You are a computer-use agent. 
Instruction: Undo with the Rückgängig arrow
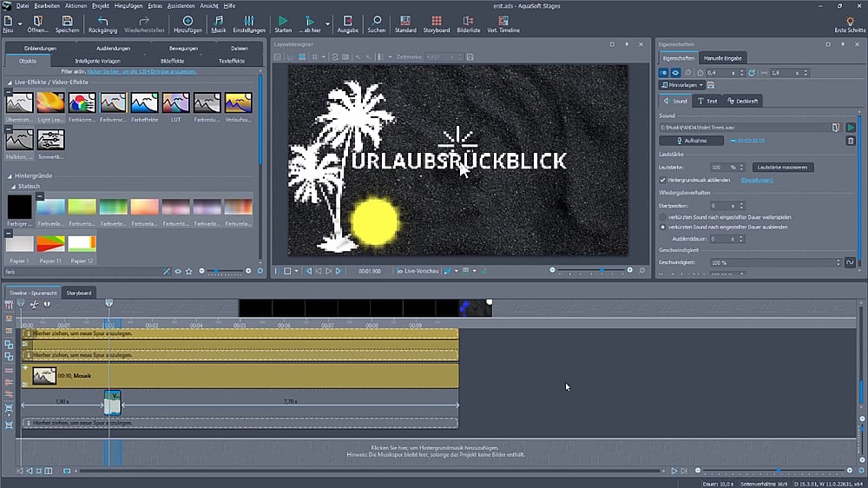[x=102, y=21]
